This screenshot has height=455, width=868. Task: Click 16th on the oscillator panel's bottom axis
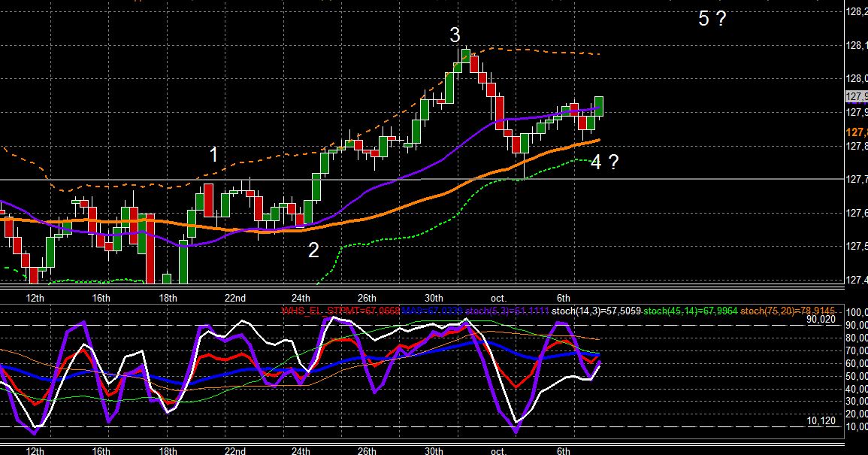(x=101, y=450)
